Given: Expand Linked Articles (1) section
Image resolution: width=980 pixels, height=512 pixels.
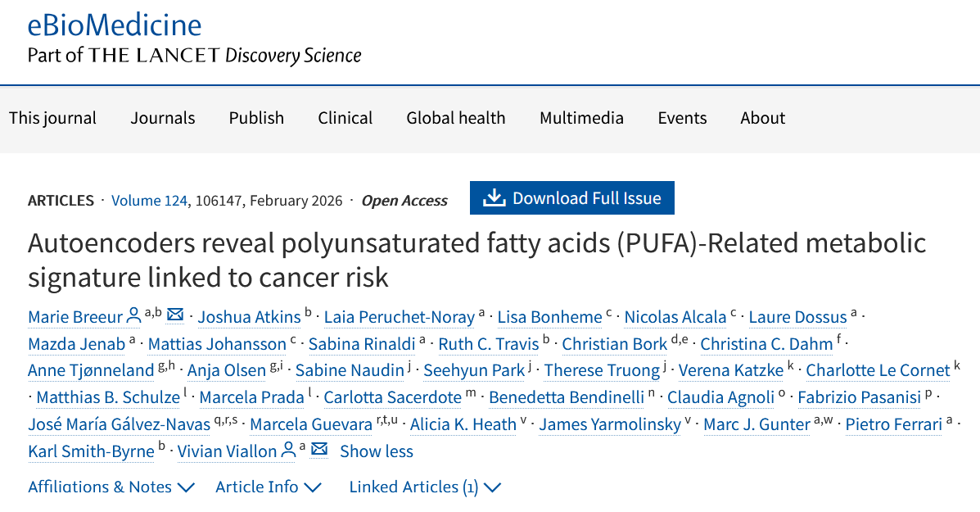Looking at the screenshot, I should (x=424, y=487).
